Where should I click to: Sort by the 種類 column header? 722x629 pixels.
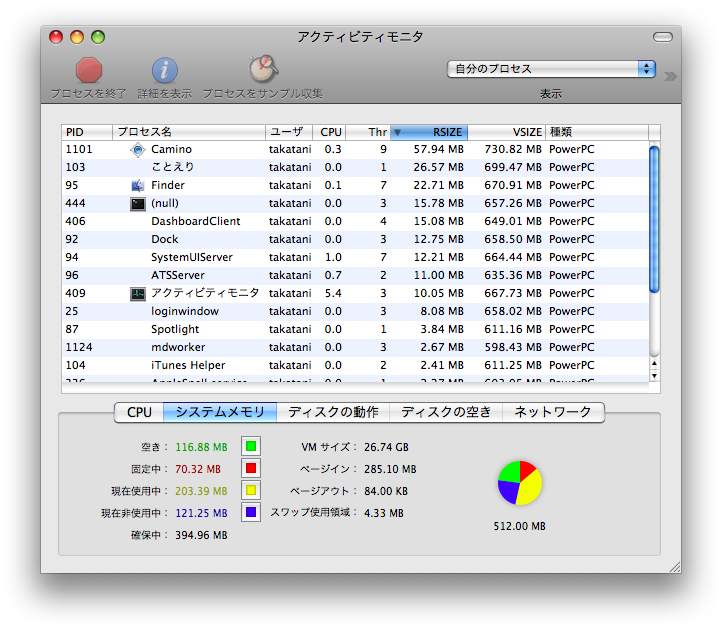pyautogui.click(x=597, y=132)
